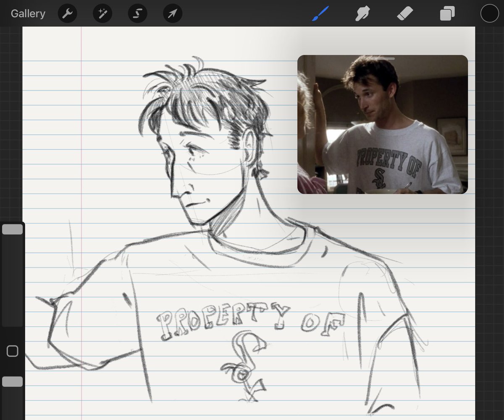
Task: Tap the brush size slider handle
Action: pyautogui.click(x=13, y=230)
